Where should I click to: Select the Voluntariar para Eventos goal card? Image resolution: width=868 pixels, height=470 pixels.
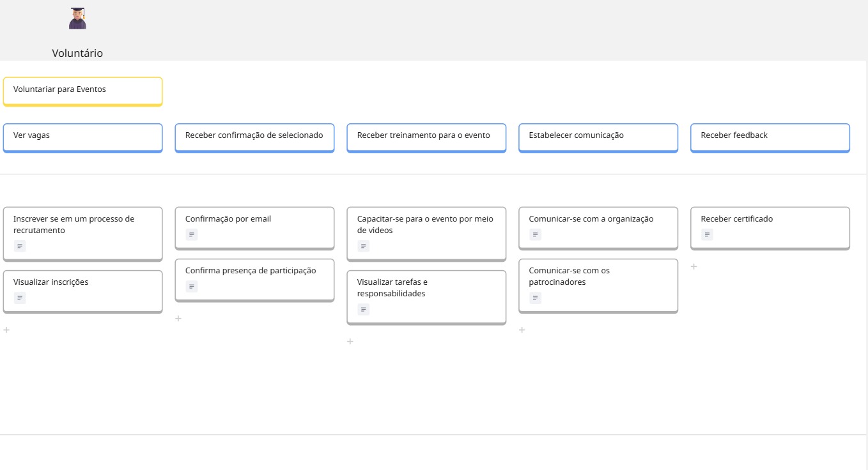pyautogui.click(x=82, y=91)
